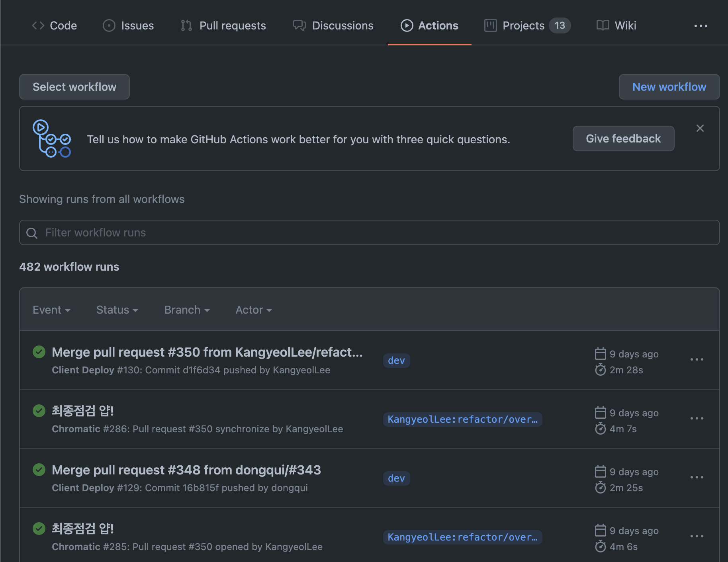Focus the Filter workflow runs field
This screenshot has width=728, height=562.
[x=370, y=232]
